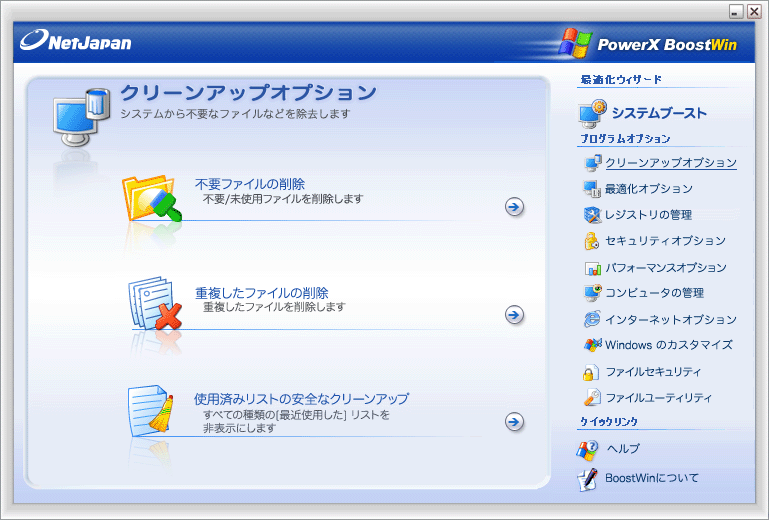
Task: Click the text 不要/未使用ファイルを削除します
Action: pos(283,199)
